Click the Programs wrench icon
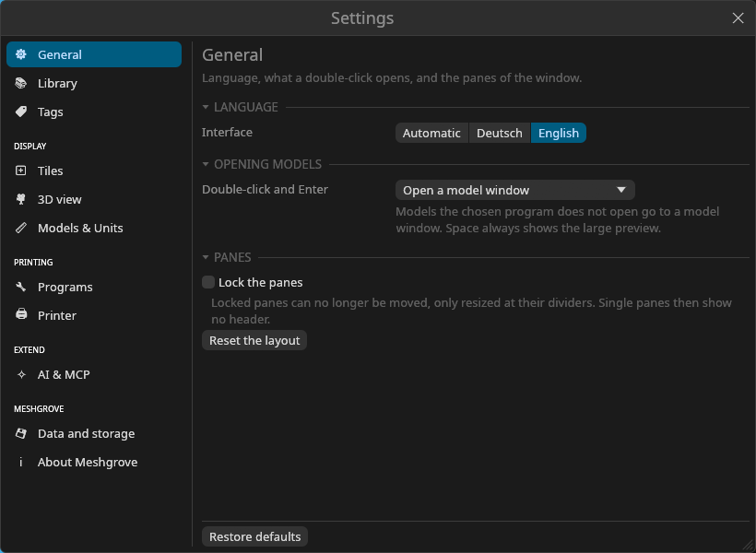The image size is (756, 553). click(20, 287)
